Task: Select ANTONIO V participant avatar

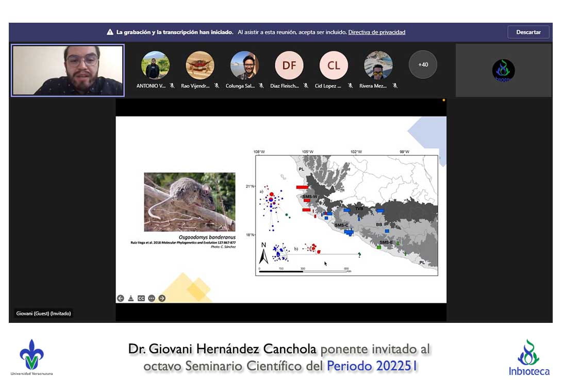Action: pyautogui.click(x=155, y=65)
